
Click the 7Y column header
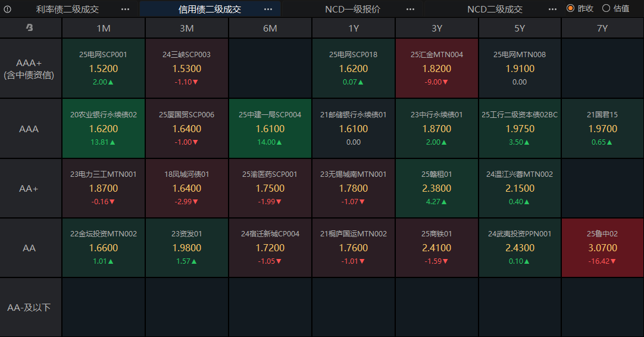[602, 28]
